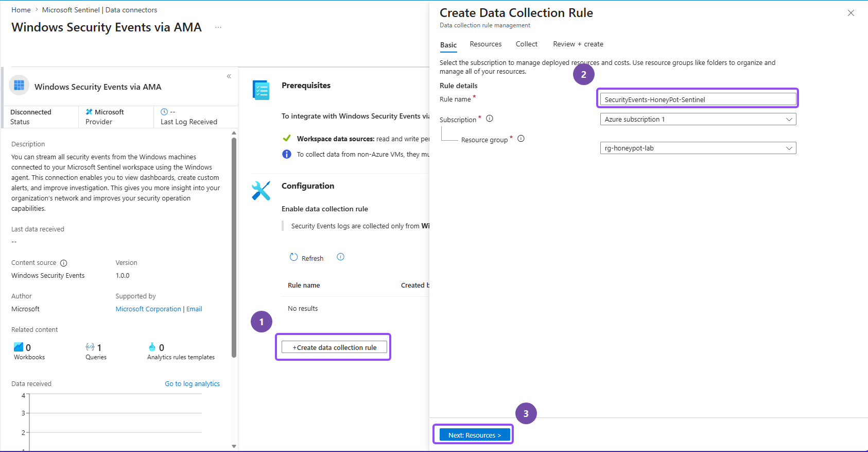Click the Disconnected status text
868x452 pixels.
pos(31,112)
